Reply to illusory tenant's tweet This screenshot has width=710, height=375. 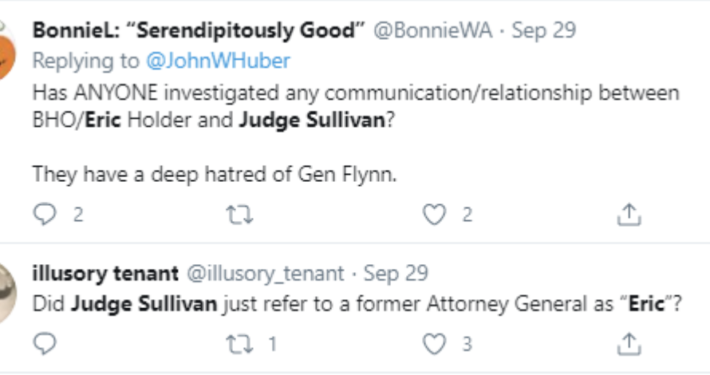point(45,344)
